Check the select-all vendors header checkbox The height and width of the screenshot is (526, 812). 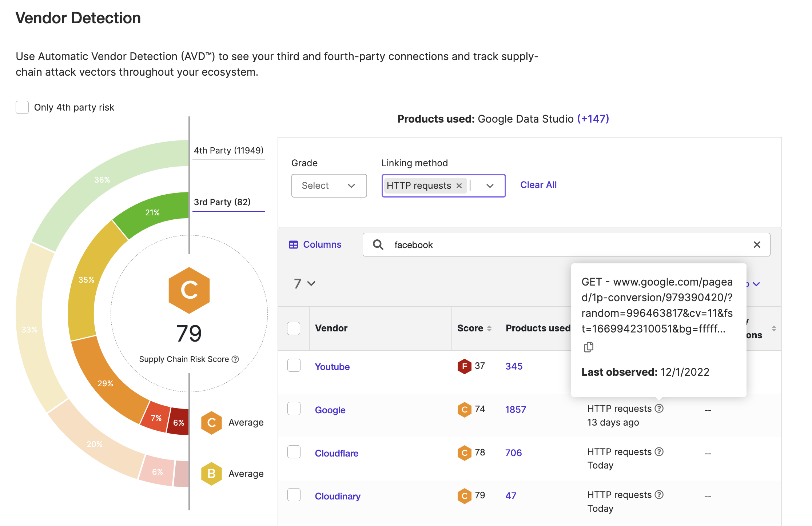[294, 328]
